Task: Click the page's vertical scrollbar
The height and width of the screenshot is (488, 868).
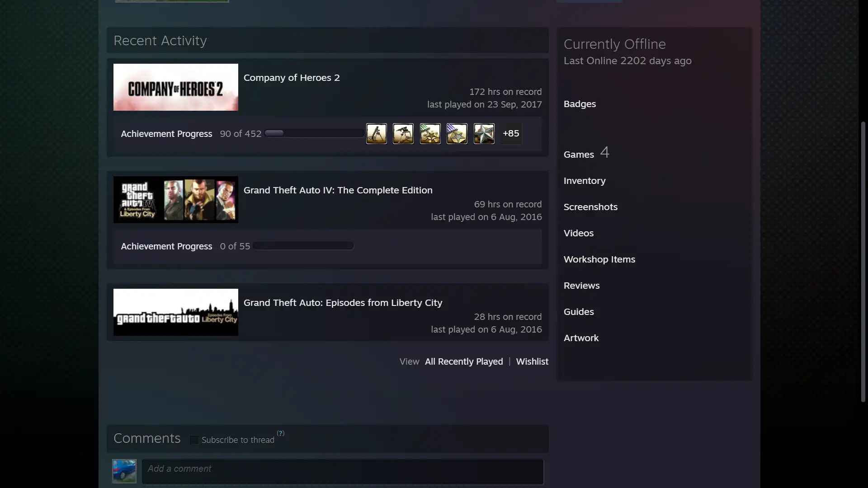Action: [x=863, y=261]
